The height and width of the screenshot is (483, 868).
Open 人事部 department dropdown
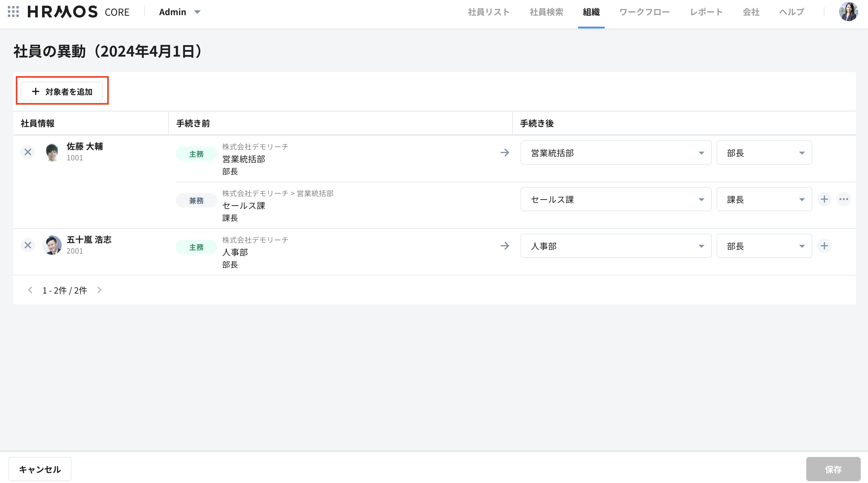click(x=616, y=246)
